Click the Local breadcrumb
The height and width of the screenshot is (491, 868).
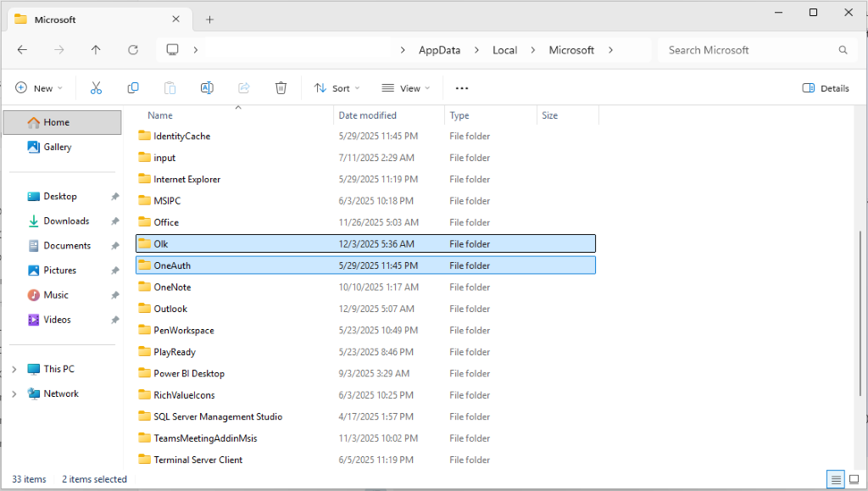coord(505,50)
